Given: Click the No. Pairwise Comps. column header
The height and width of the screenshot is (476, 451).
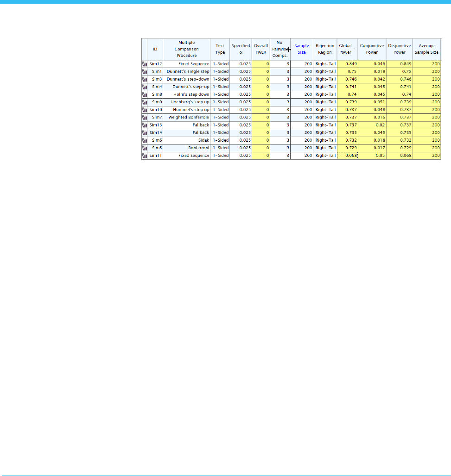Looking at the screenshot, I should 280,49.
